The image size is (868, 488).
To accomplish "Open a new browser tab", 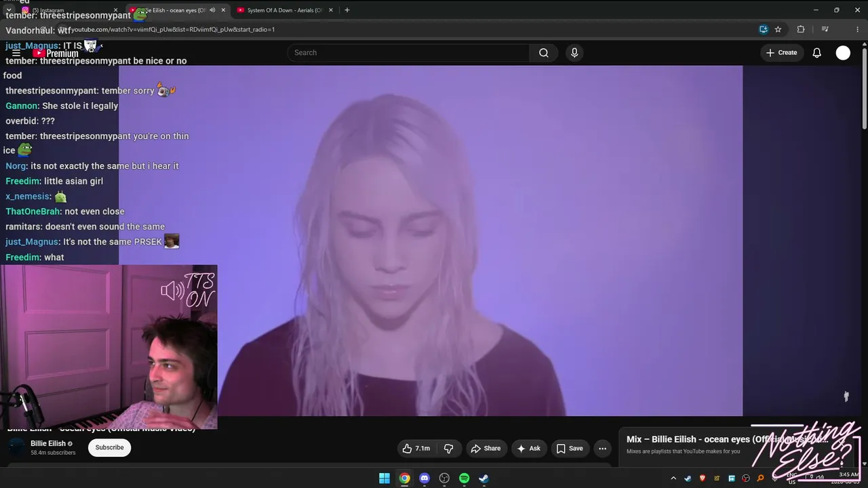I will [x=347, y=10].
